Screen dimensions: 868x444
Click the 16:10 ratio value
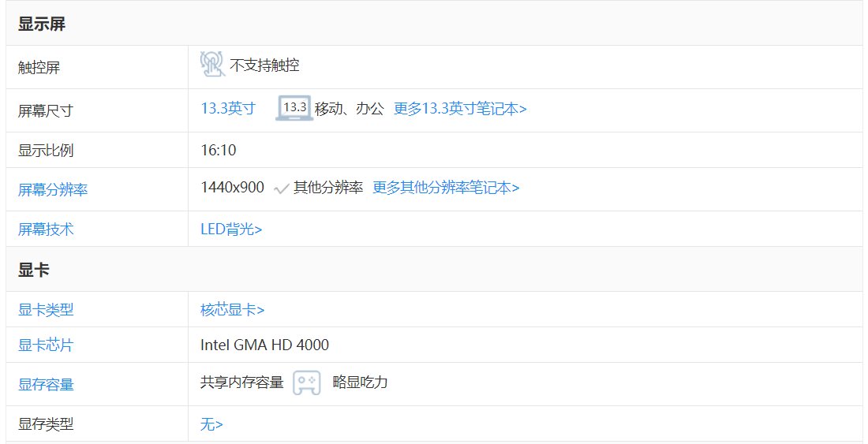click(218, 150)
